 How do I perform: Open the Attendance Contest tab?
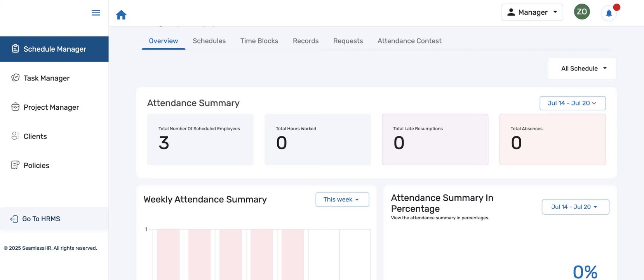pos(409,41)
